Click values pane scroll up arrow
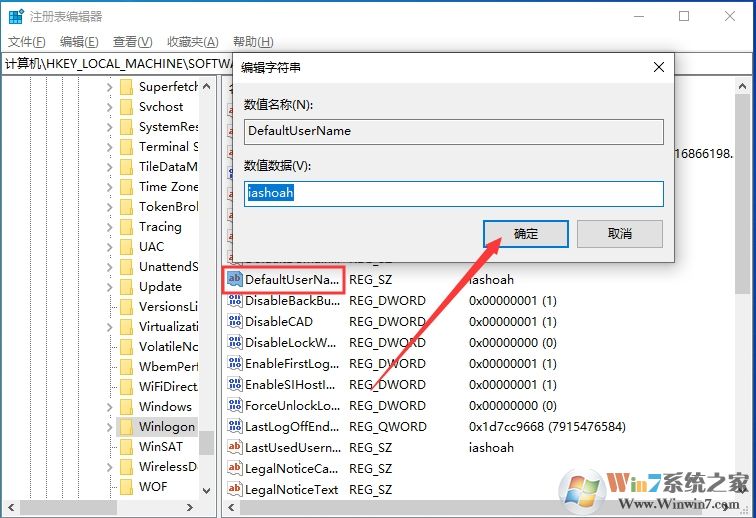The height and width of the screenshot is (518, 756). point(742,87)
